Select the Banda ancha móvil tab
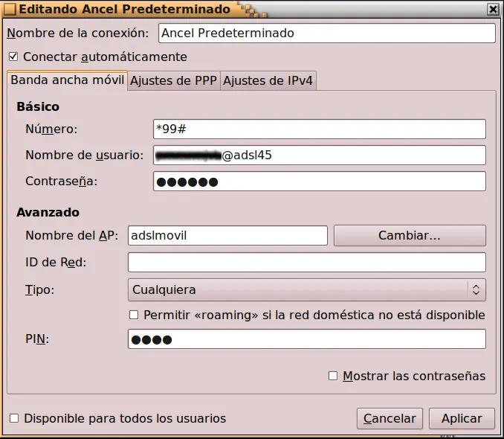Screen dimensions: 504x439 click(67, 80)
